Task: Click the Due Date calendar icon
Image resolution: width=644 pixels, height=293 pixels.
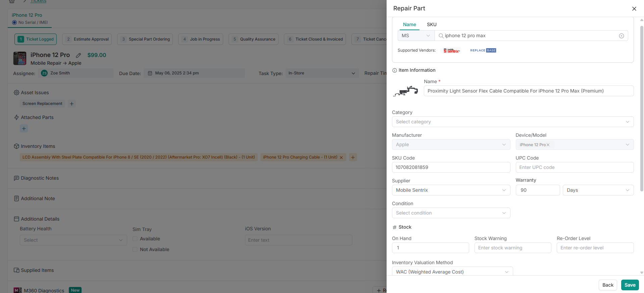Action: tap(150, 73)
